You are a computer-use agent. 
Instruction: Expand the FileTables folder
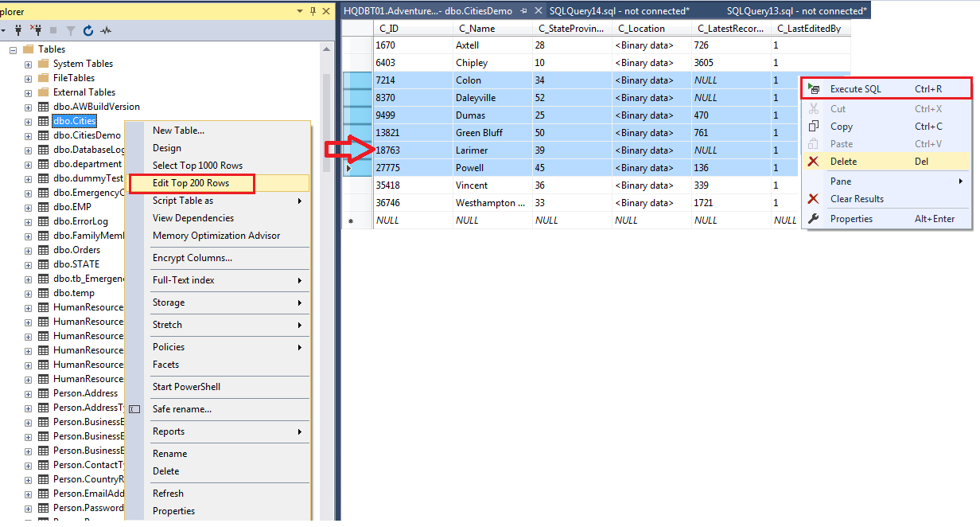point(29,78)
